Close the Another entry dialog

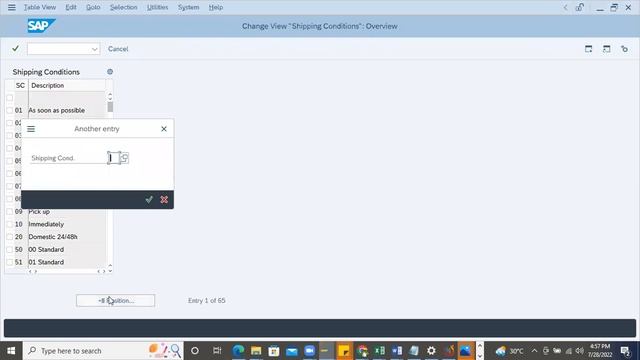click(164, 129)
